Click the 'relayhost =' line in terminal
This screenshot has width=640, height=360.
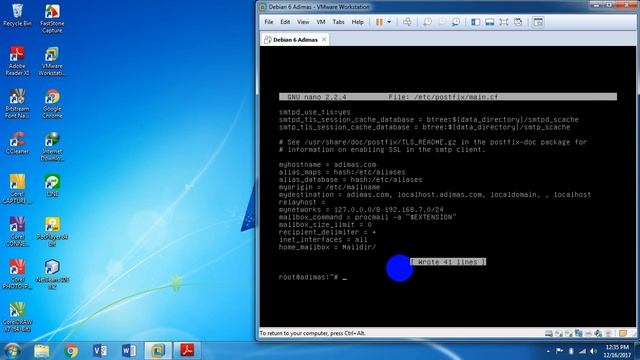302,202
